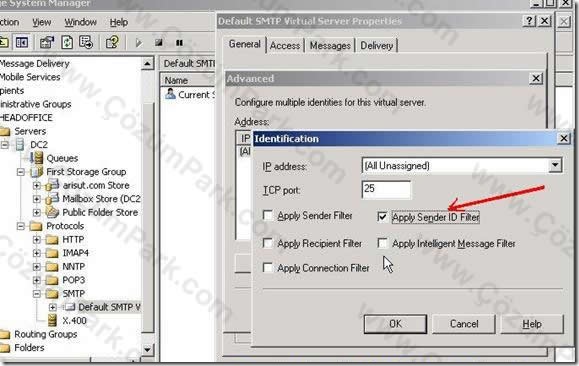Viewport: 579px width, 366px height.
Task: Select the Folders tree item
Action: tap(29, 348)
